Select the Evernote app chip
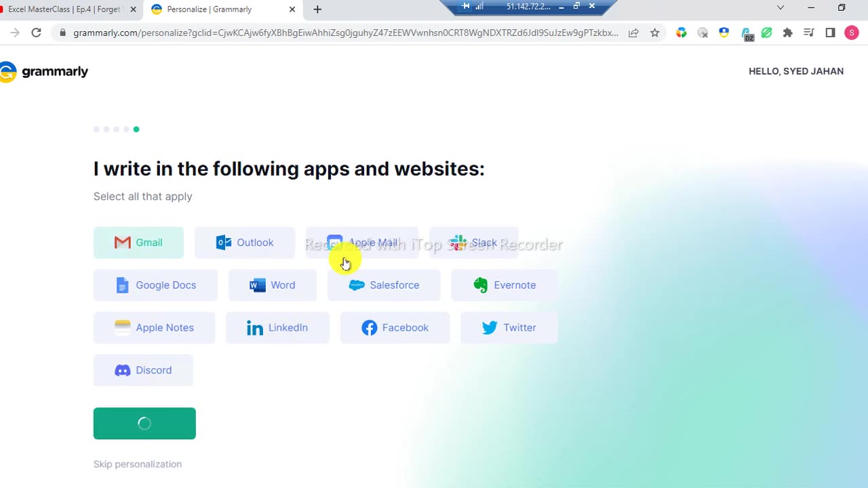 505,285
